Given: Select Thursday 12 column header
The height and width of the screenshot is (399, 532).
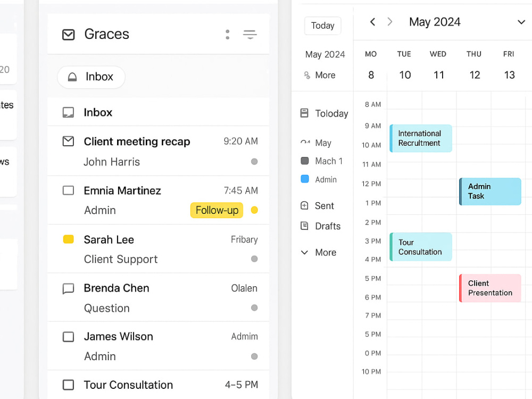Looking at the screenshot, I should point(474,65).
